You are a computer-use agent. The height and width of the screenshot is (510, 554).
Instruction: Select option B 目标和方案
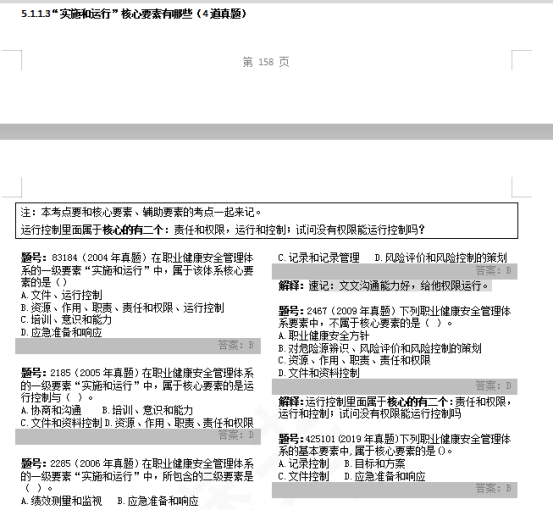(x=375, y=463)
